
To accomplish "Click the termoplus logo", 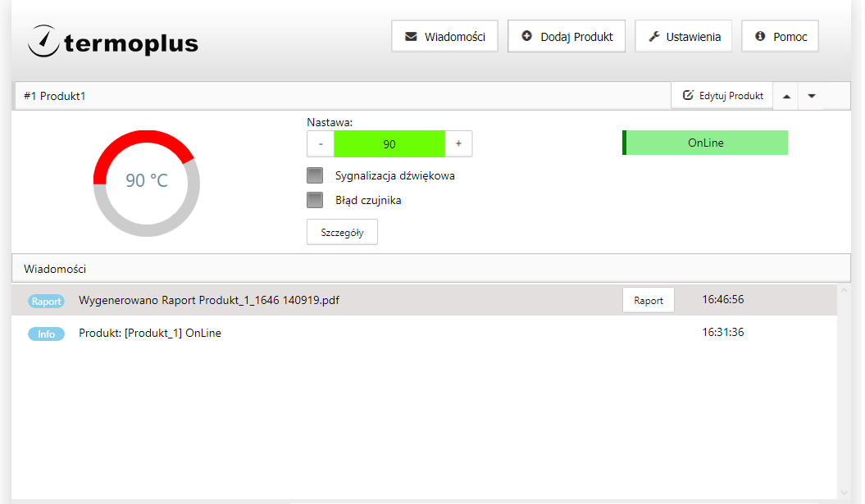I will click(113, 41).
